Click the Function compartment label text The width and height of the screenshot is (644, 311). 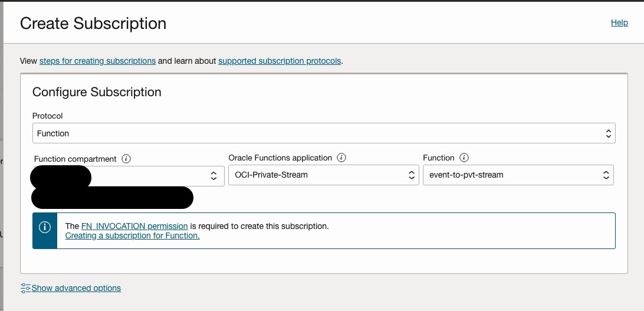[x=75, y=159]
